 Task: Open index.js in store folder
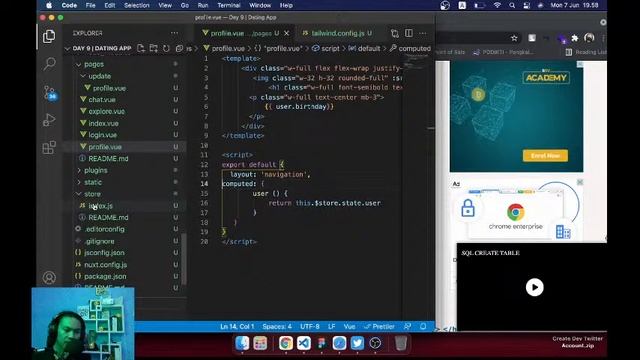tap(100, 206)
